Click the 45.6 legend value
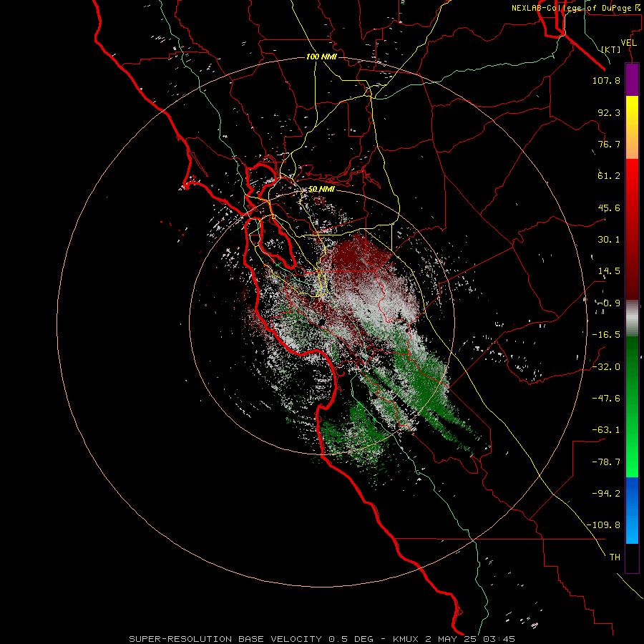The height and width of the screenshot is (644, 644). [x=609, y=208]
